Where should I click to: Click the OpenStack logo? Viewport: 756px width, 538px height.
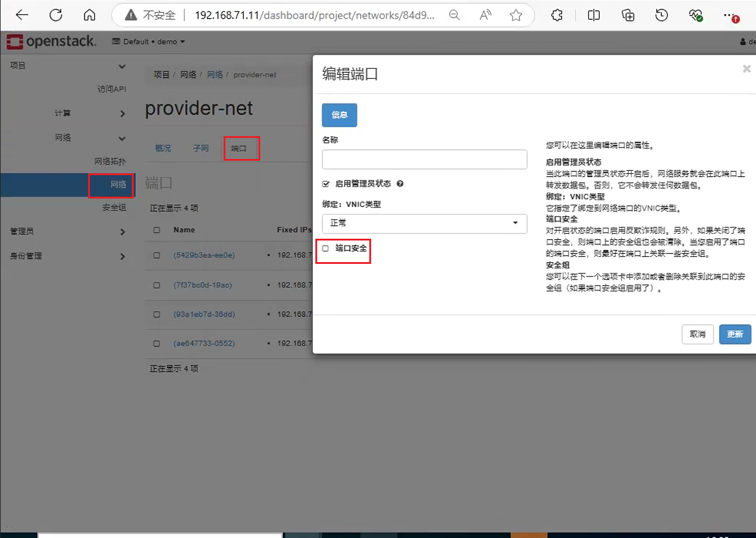(x=51, y=41)
